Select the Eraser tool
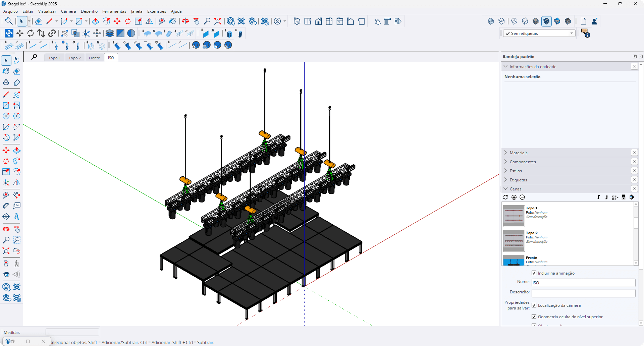644x346 pixels. pos(16,71)
